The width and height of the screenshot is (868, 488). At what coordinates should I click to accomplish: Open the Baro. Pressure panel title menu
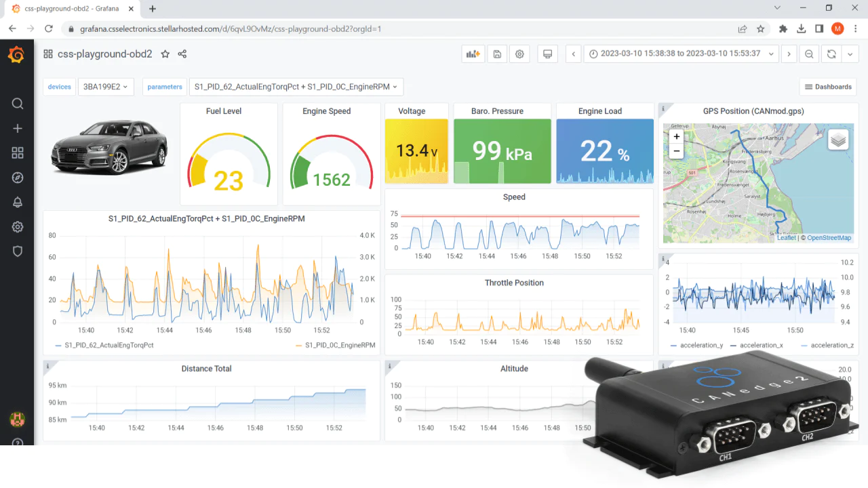pyautogui.click(x=498, y=111)
